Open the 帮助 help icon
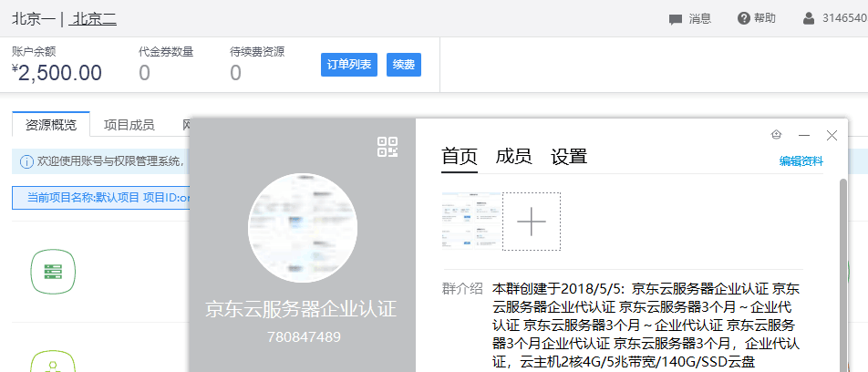 pos(743,18)
